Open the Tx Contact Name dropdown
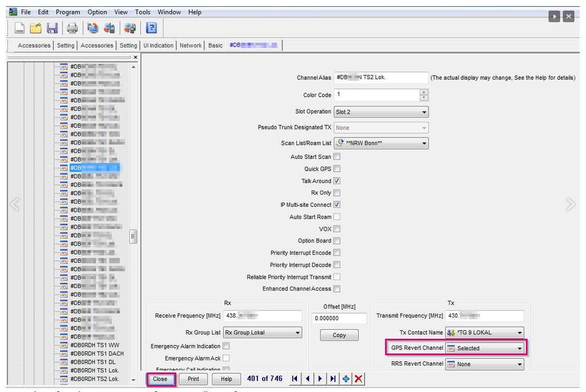Screen dimensions: 586x392 click(485, 332)
